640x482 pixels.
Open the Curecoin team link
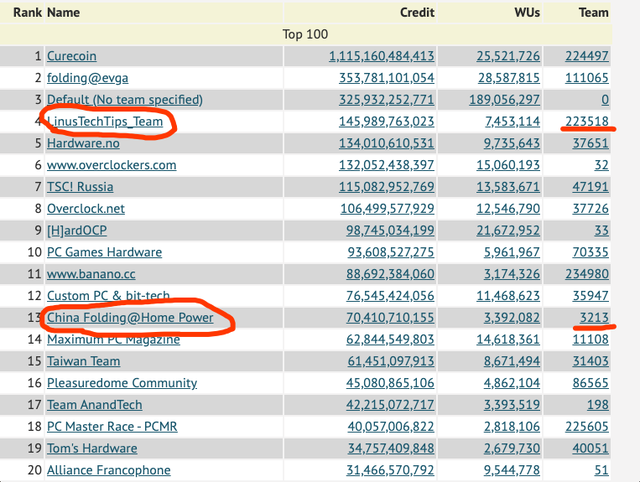(72, 56)
